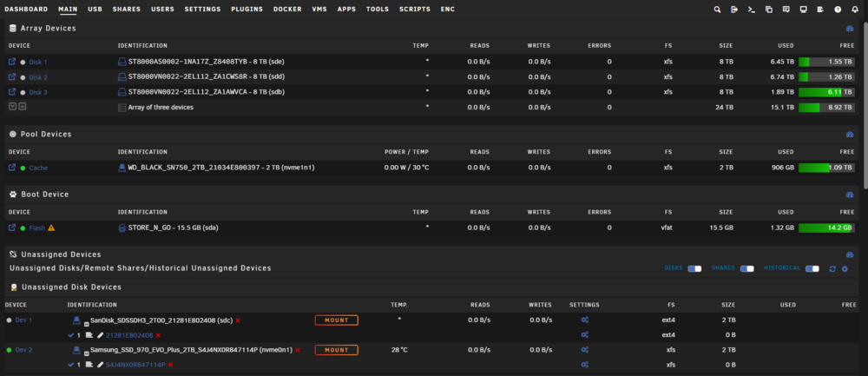Screen dimensions: 868x376
Task: Click the down arrow toggle in array totals row
Action: pyautogui.click(x=13, y=107)
